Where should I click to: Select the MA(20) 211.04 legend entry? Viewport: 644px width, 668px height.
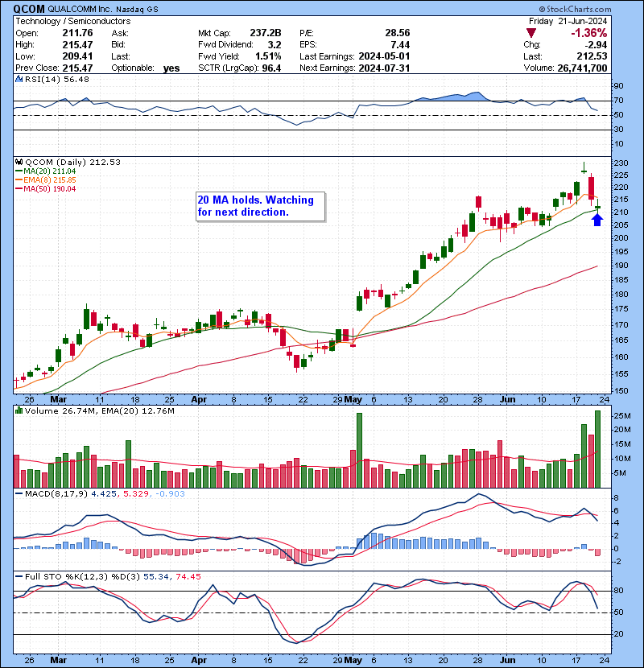click(46, 171)
